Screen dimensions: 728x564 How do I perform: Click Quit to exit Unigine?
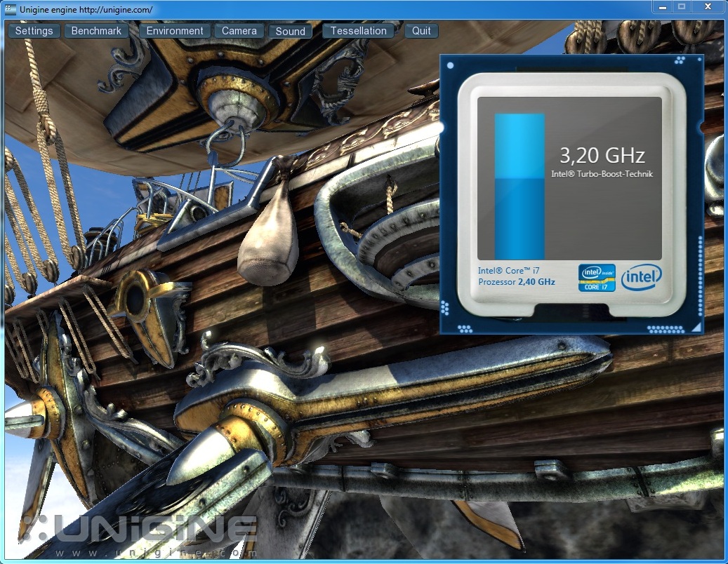point(421,31)
